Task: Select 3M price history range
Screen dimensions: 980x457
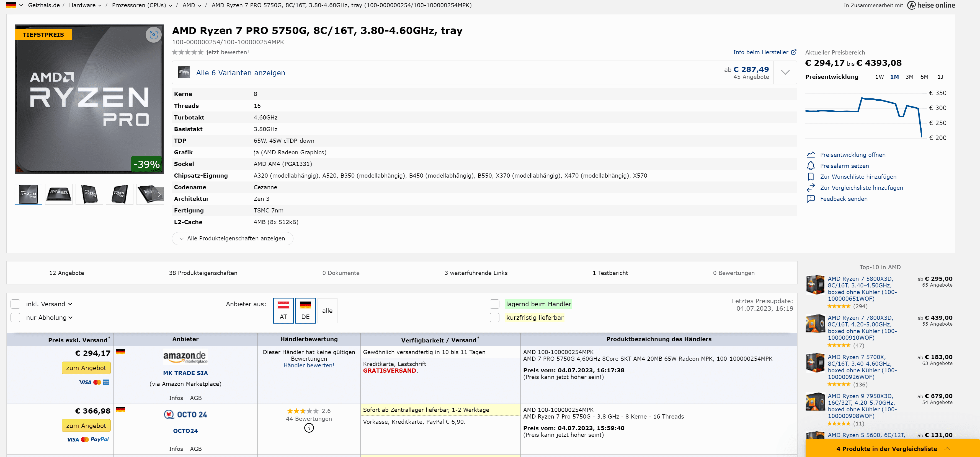Action: [x=909, y=77]
